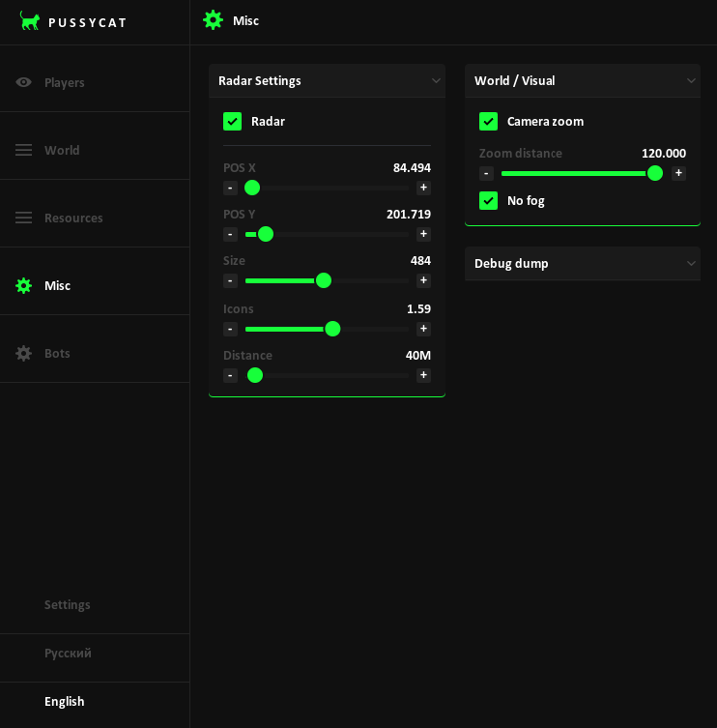Increase radar Size with plus button
Viewport: 717px width, 728px height.
[423, 280]
